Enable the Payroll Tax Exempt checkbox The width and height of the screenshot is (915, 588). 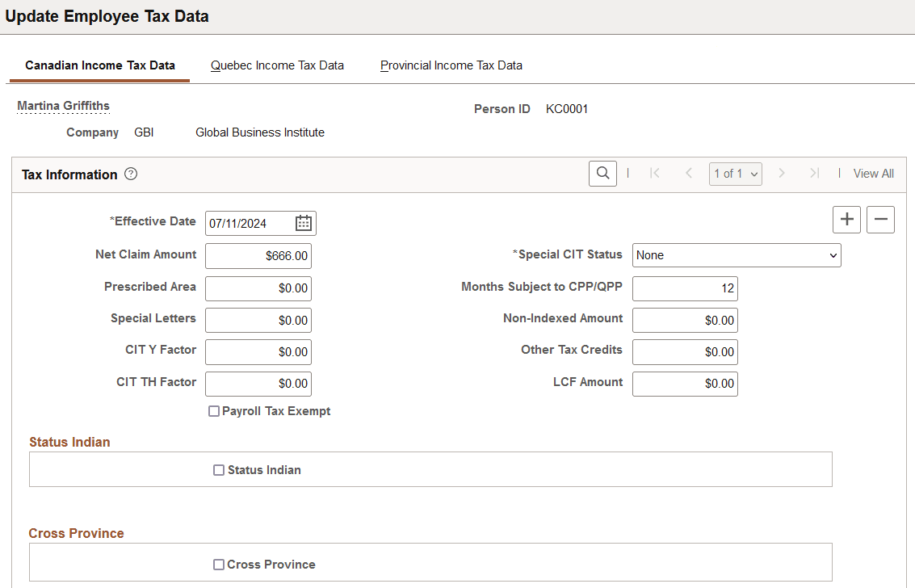pos(214,411)
